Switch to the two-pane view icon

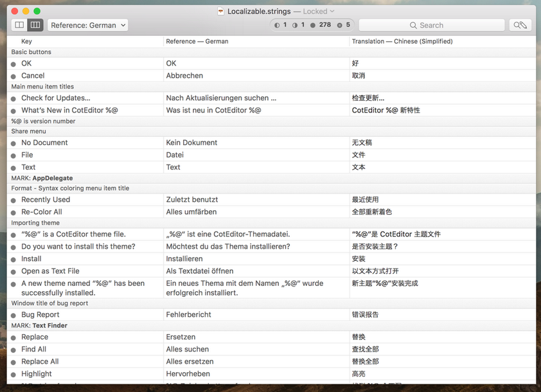point(19,24)
